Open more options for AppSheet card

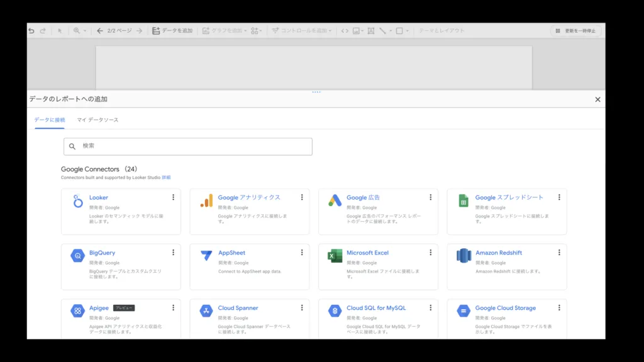click(x=302, y=253)
